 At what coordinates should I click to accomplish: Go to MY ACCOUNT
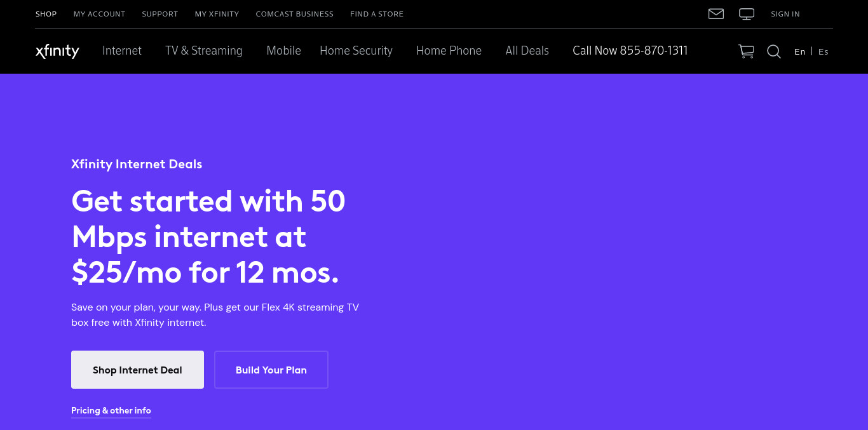point(99,14)
